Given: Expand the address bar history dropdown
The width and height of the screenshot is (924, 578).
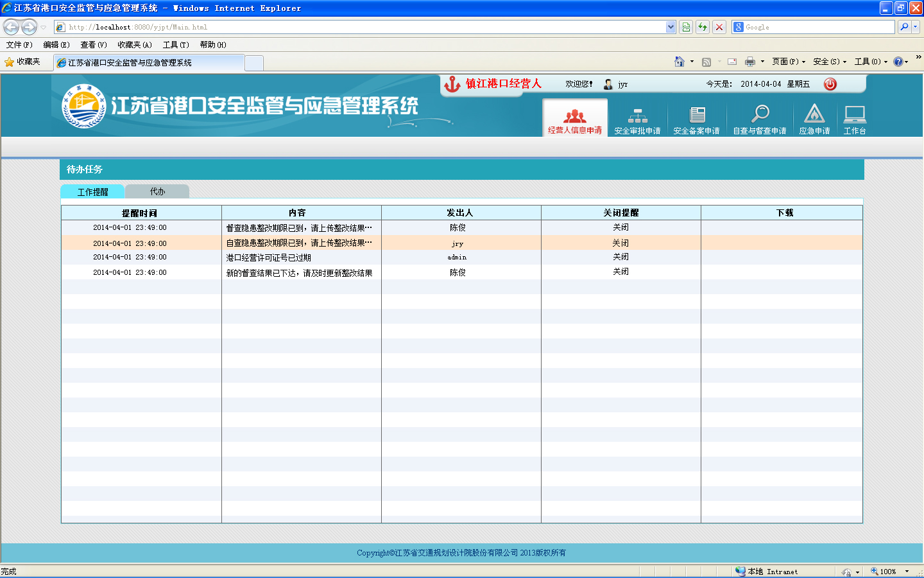Looking at the screenshot, I should [x=671, y=27].
